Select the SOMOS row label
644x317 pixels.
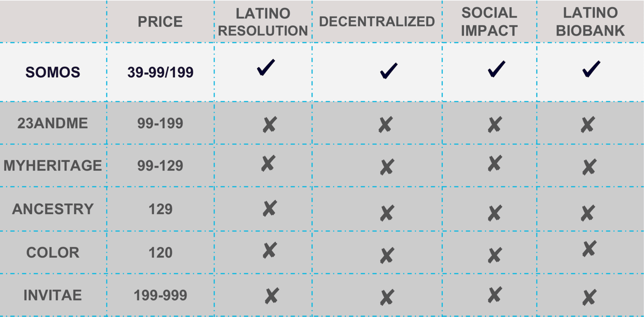click(53, 72)
